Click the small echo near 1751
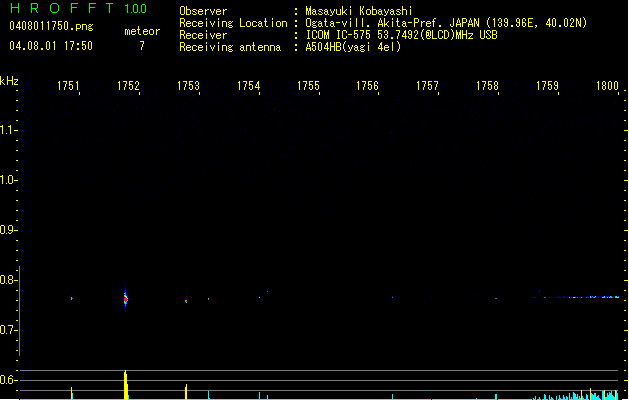 tap(72, 298)
